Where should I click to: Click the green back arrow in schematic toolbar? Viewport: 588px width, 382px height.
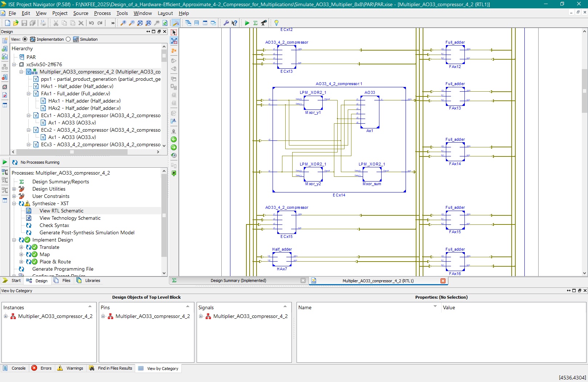(x=174, y=139)
